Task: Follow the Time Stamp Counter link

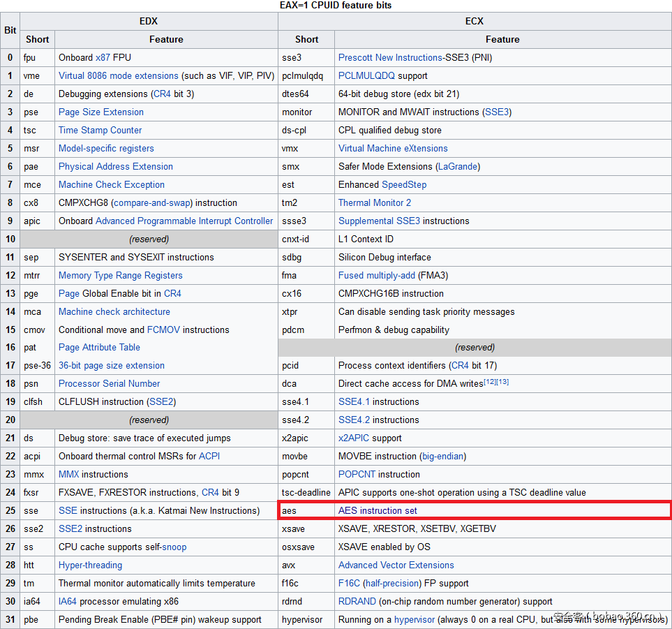Action: 100,130
